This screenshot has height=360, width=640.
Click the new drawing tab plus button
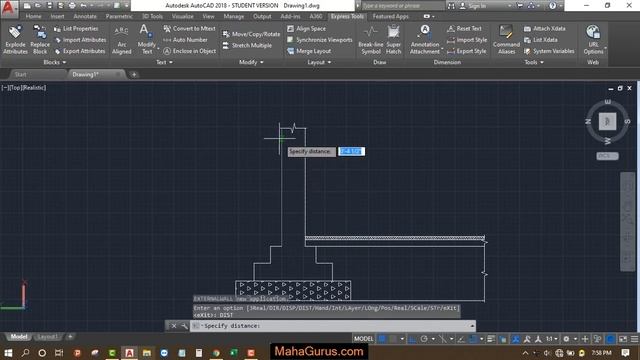pyautogui.click(x=134, y=74)
